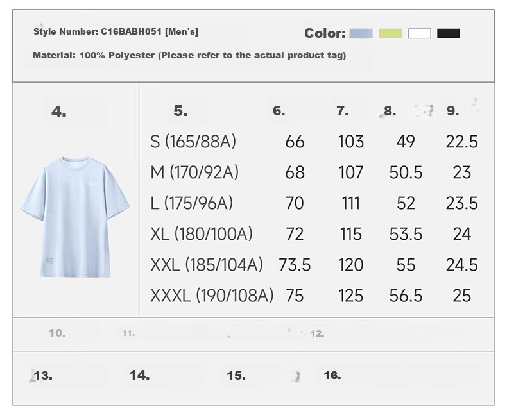
Task: Click the value 23.5 in the L row
Action: [x=461, y=203]
